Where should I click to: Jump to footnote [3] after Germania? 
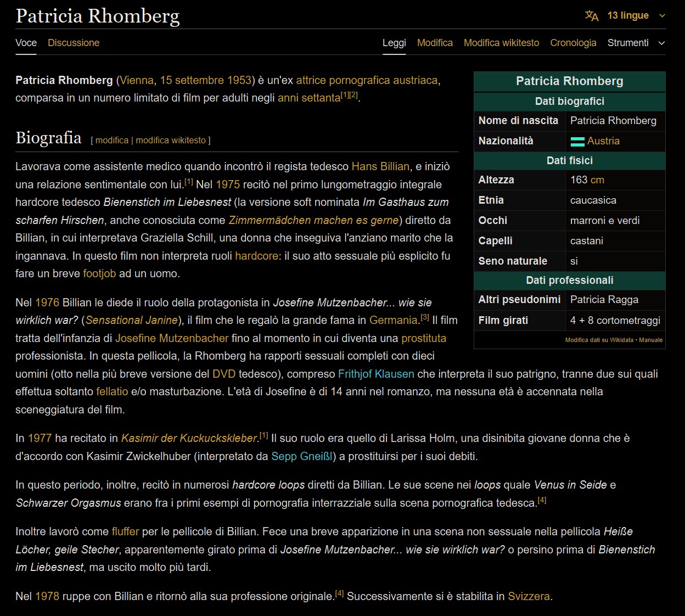click(425, 317)
